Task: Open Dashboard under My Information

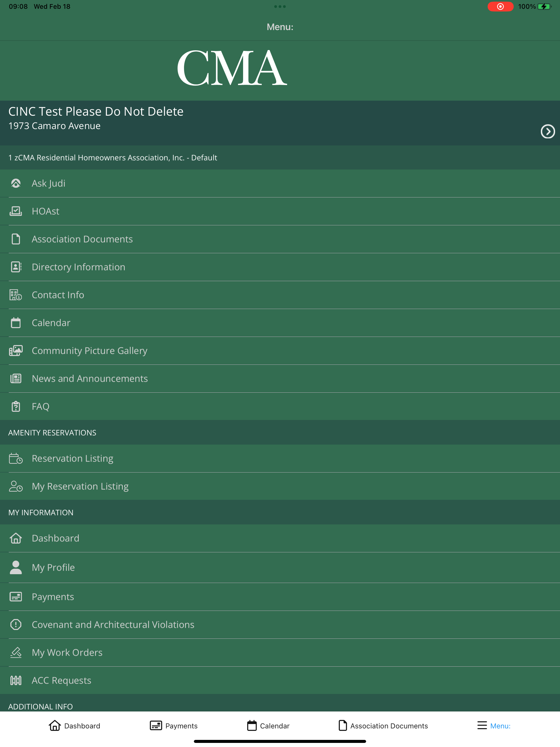Action: pos(280,538)
